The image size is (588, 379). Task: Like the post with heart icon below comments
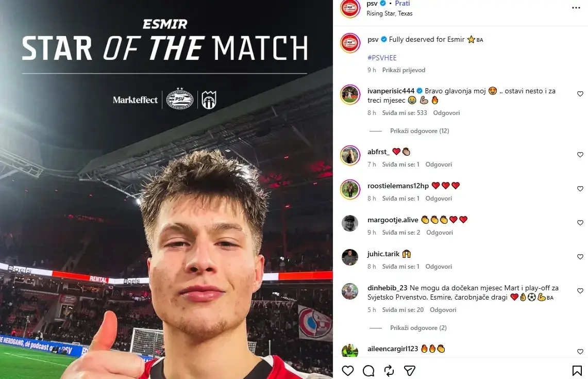tap(348, 371)
